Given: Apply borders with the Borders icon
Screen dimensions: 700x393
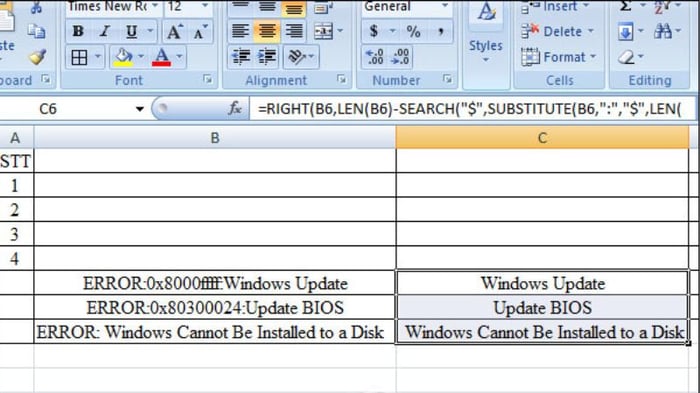Looking at the screenshot, I should pyautogui.click(x=79, y=57).
